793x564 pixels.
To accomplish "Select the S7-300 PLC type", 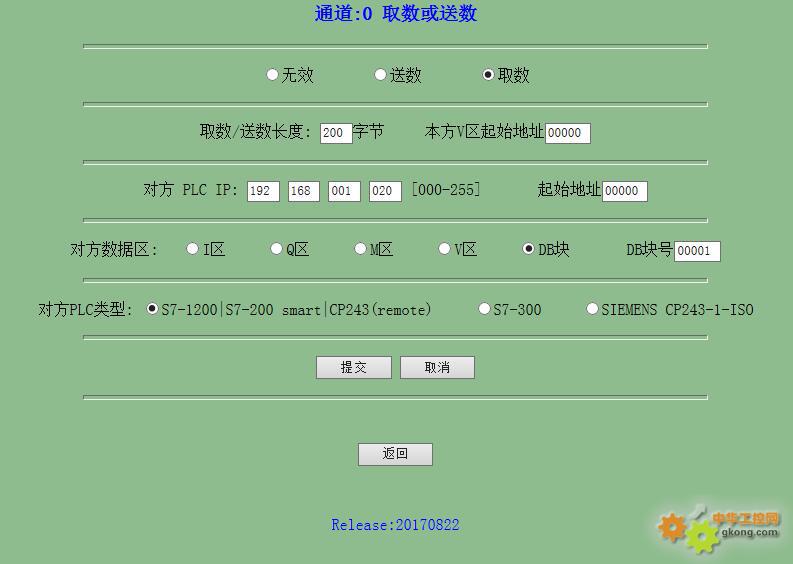I will (x=484, y=309).
